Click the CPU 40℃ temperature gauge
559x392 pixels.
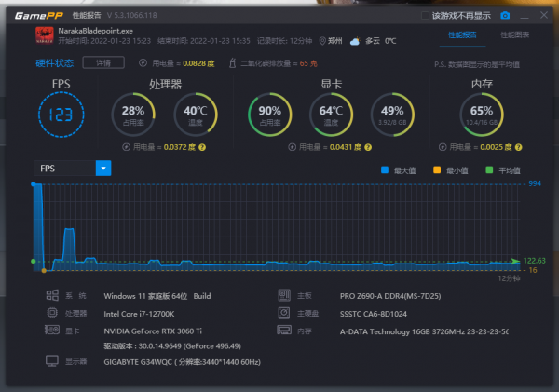click(x=196, y=115)
